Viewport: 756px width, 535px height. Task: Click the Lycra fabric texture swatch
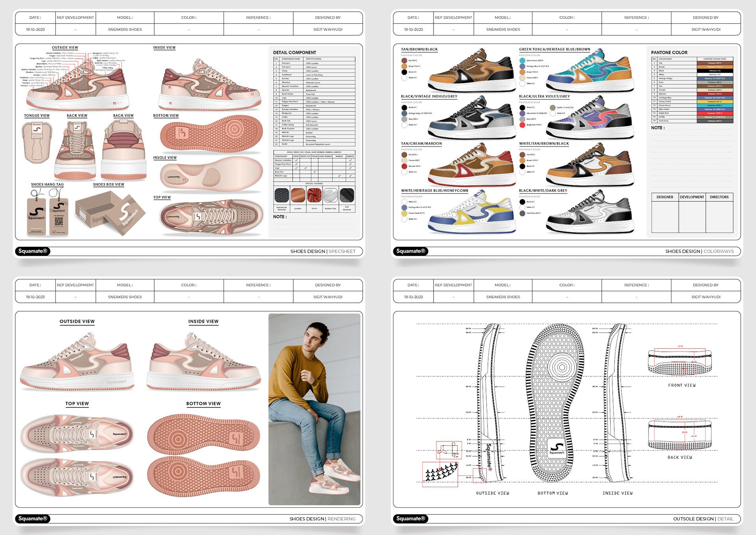point(314,195)
